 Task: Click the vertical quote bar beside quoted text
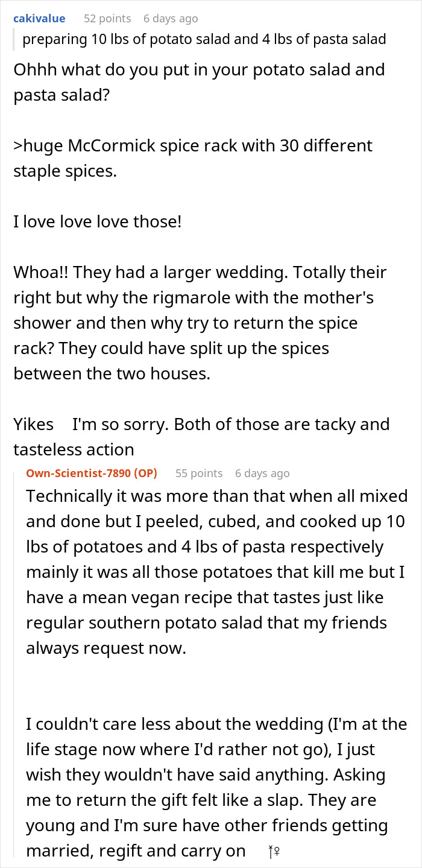point(14,40)
